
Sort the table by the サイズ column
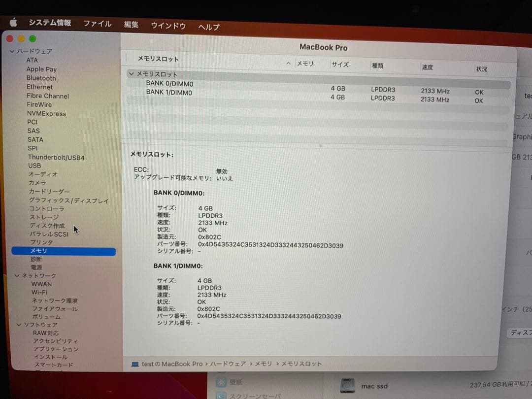339,65
